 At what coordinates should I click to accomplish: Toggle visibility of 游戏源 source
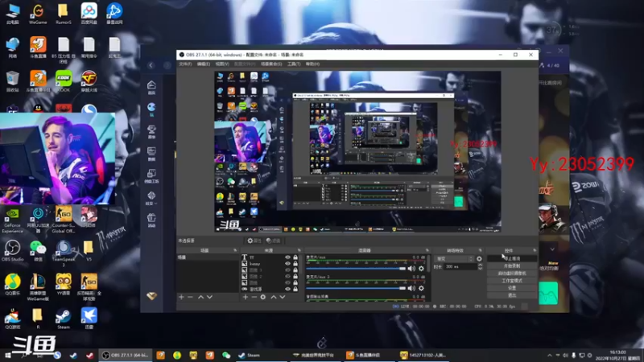tap(287, 289)
